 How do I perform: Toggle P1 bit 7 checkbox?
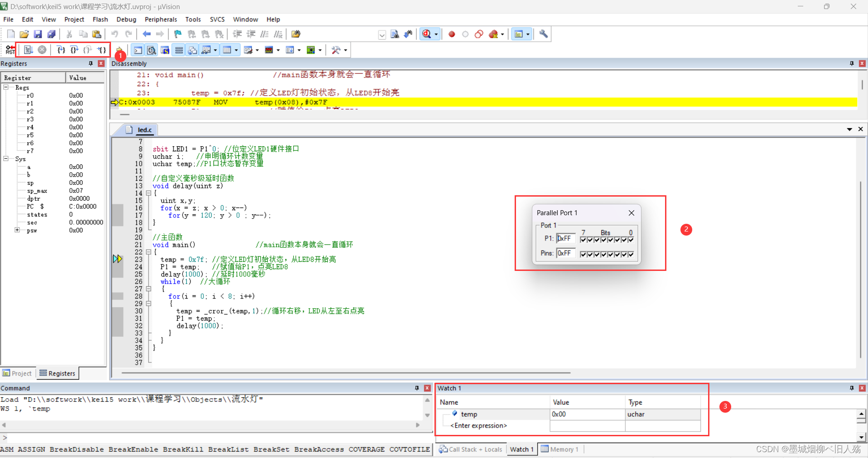click(583, 240)
